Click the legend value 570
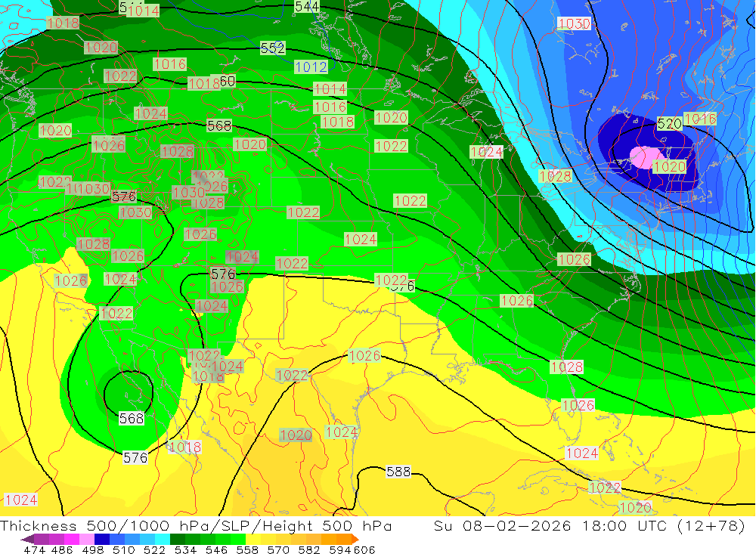 click(x=278, y=549)
